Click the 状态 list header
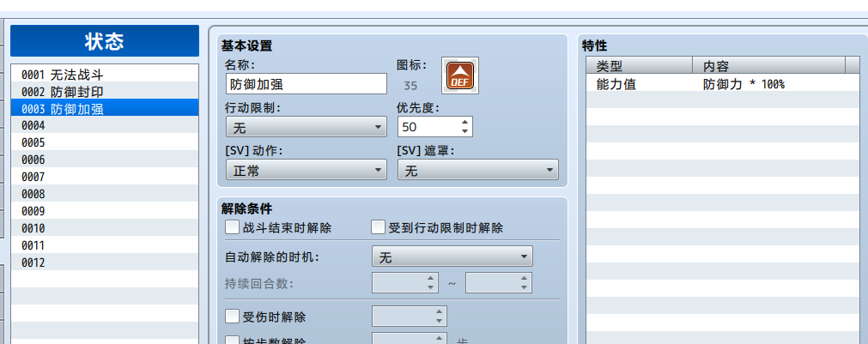The image size is (868, 344). click(x=105, y=41)
